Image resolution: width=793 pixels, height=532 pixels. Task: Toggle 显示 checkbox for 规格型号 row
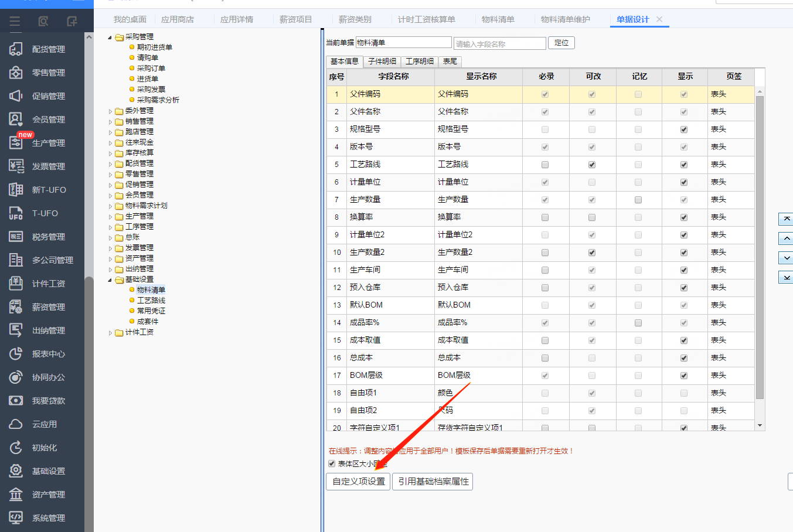click(684, 129)
